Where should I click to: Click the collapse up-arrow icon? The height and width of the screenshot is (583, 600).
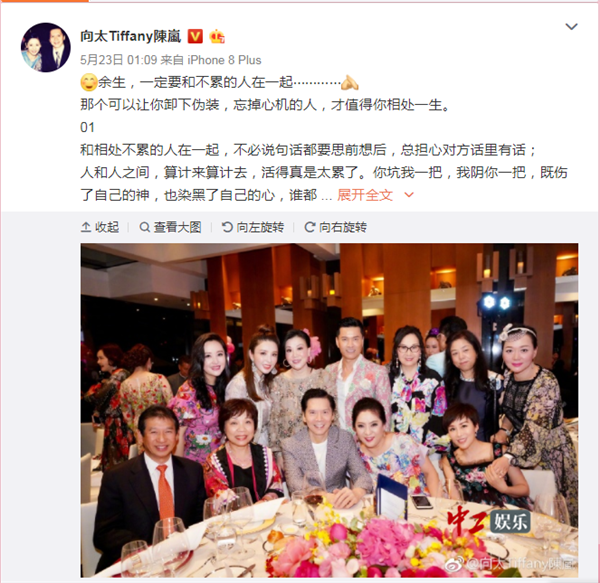[x=86, y=227]
